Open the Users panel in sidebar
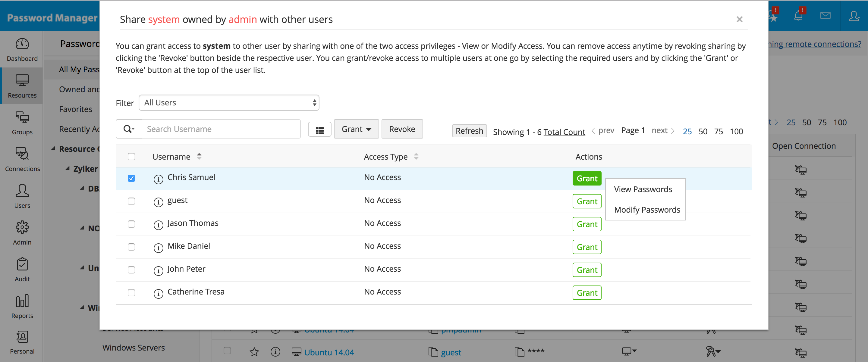This screenshot has width=868, height=362. click(x=22, y=196)
